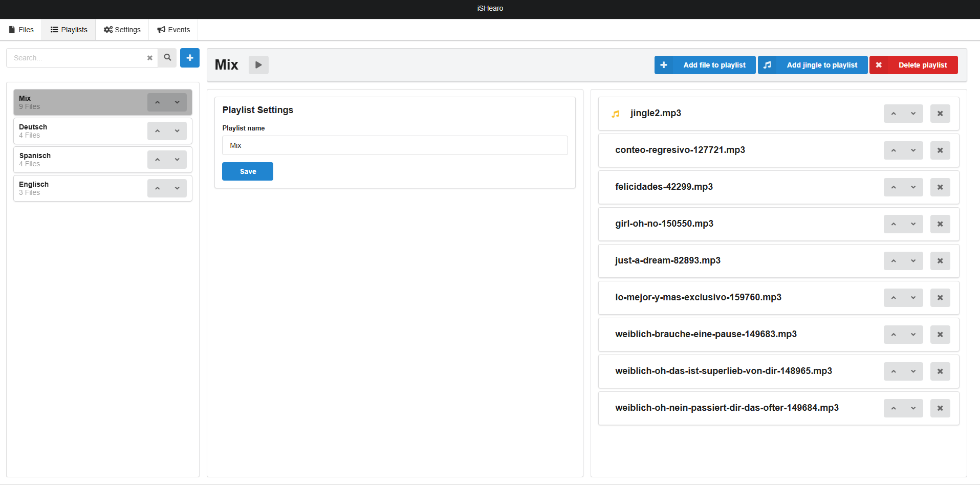
Task: Click the search magnifier icon
Action: 167,58
